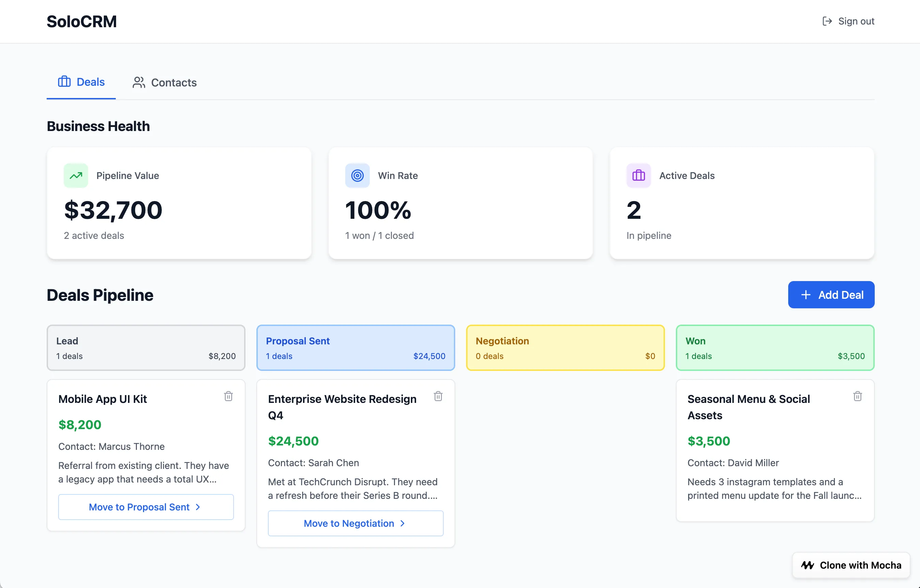920x588 pixels.
Task: Click Move to Negotiation
Action: point(355,523)
